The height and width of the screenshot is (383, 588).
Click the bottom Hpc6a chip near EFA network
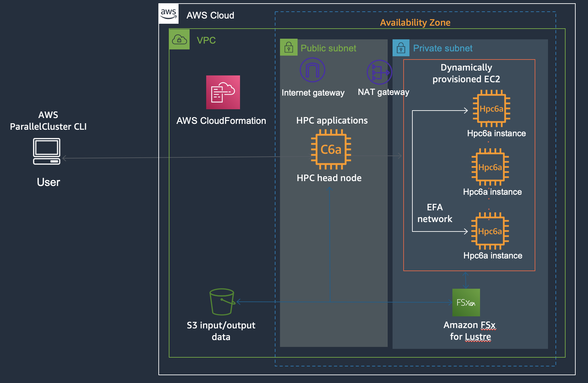(490, 231)
